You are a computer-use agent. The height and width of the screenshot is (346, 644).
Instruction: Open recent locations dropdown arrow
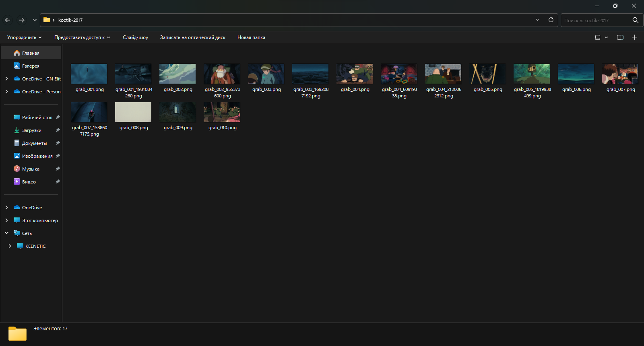click(x=35, y=20)
